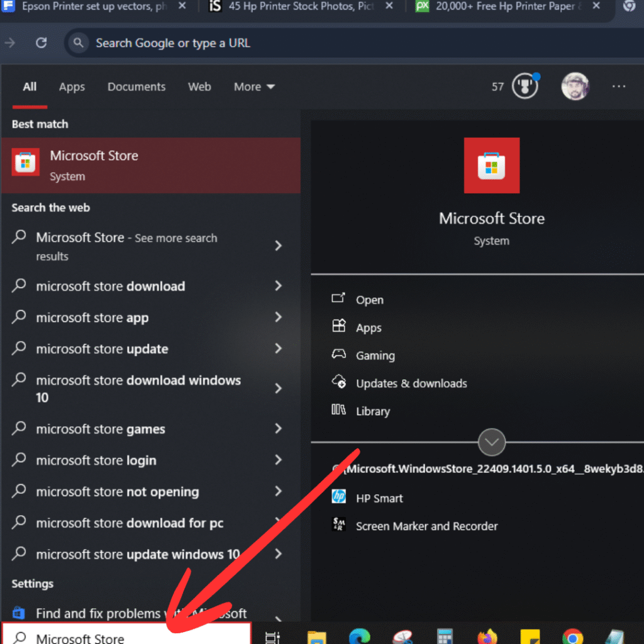Open the Library action
The image size is (644, 644).
(372, 411)
